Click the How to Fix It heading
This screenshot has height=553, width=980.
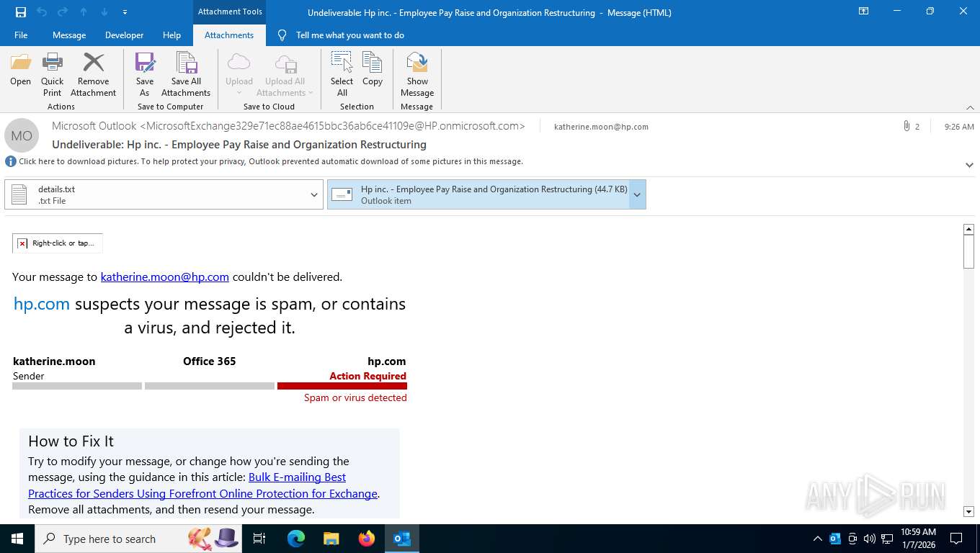pyautogui.click(x=71, y=441)
